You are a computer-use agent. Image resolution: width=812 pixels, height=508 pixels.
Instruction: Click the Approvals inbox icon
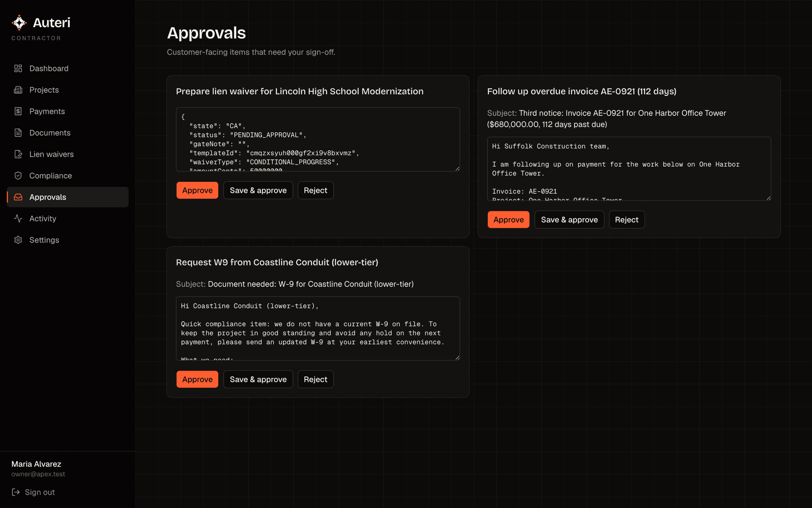(x=18, y=197)
